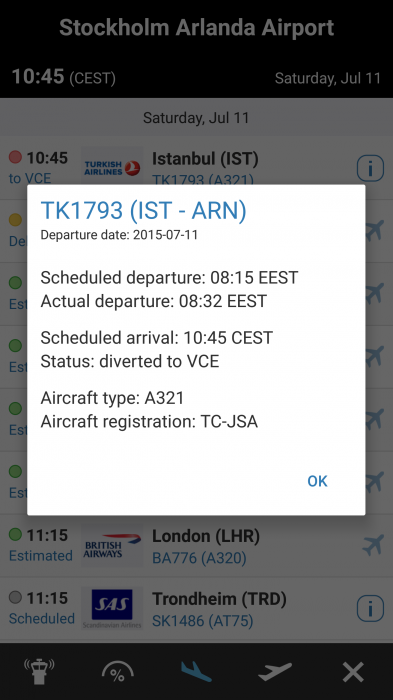Screen dimensions: 393x700
Task: Open info icon for Trondheim SK1486 flight
Action: pyautogui.click(x=370, y=608)
